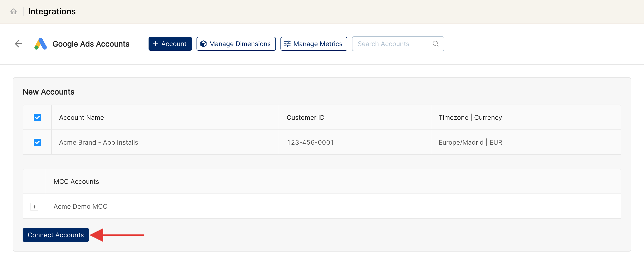The width and height of the screenshot is (644, 258).
Task: Open Manage Dimensions
Action: [236, 44]
